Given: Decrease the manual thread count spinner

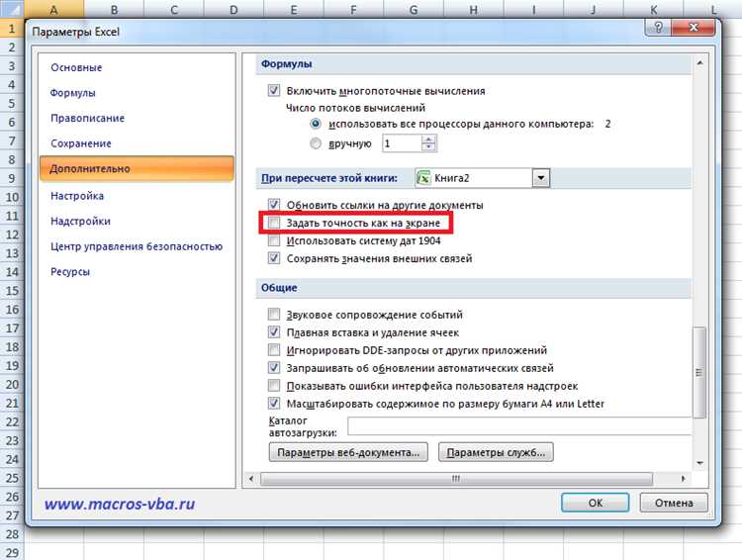Looking at the screenshot, I should (x=428, y=146).
